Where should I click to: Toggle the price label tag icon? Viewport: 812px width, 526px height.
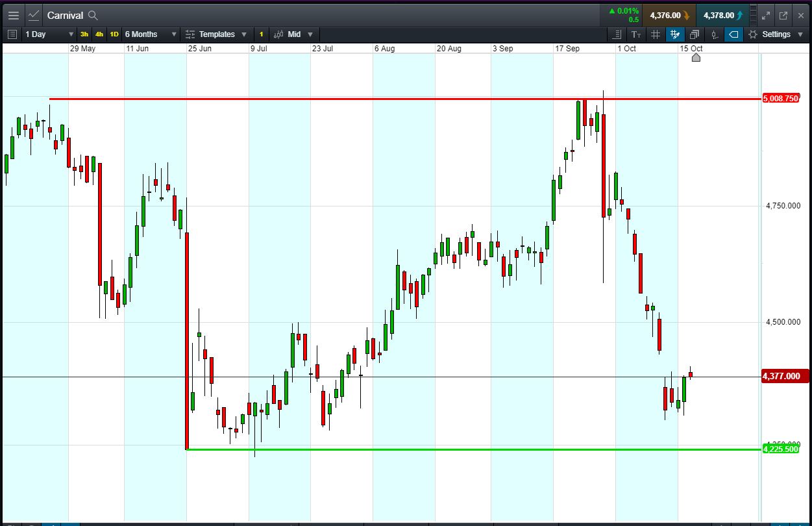[733, 34]
